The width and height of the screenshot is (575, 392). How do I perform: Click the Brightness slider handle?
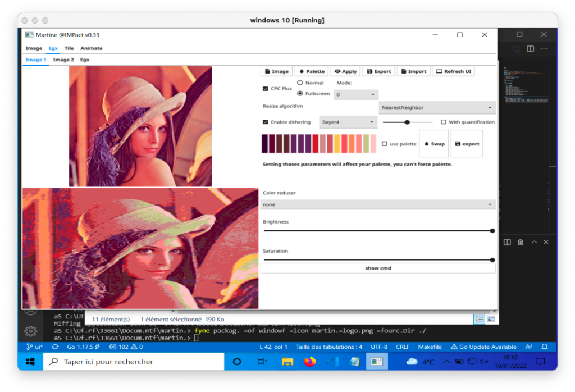492,231
